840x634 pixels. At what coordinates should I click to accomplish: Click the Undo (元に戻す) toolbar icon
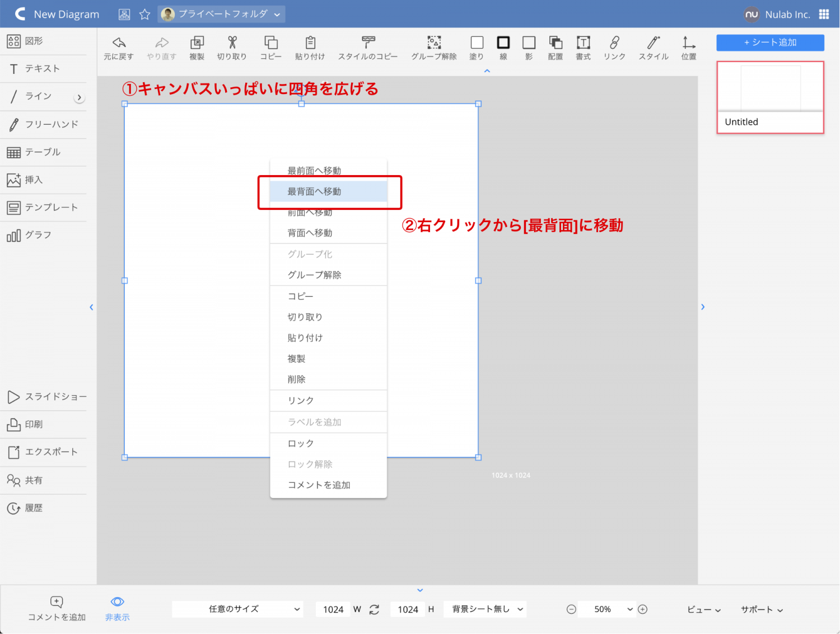coord(119,43)
